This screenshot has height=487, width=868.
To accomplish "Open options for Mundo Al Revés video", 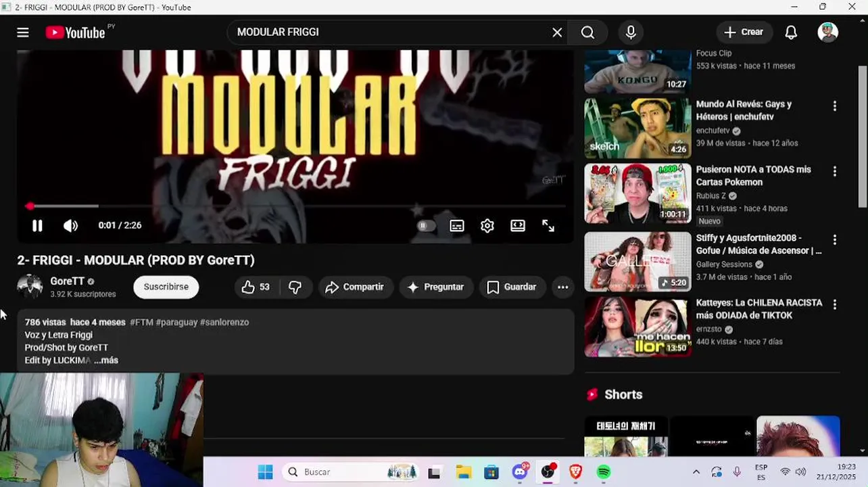I will [x=834, y=106].
